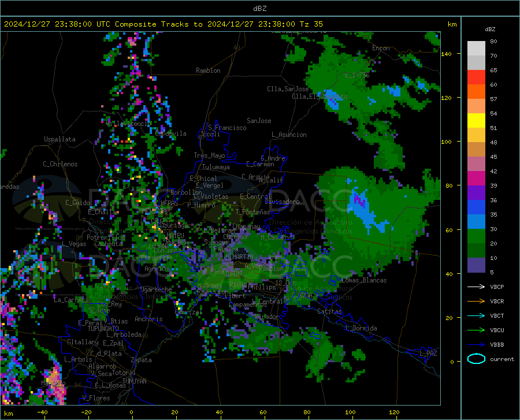
Task: Click the 'L_Dormida' place label
Action: [361, 328]
